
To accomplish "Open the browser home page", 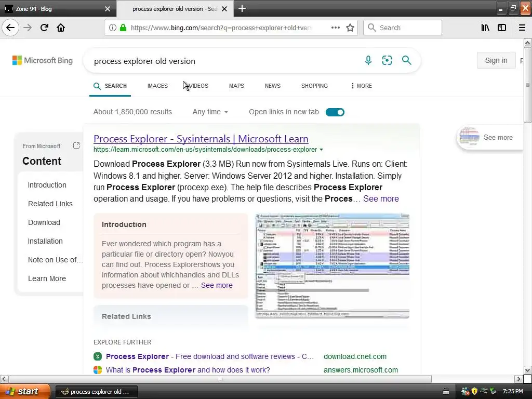I will [61, 28].
